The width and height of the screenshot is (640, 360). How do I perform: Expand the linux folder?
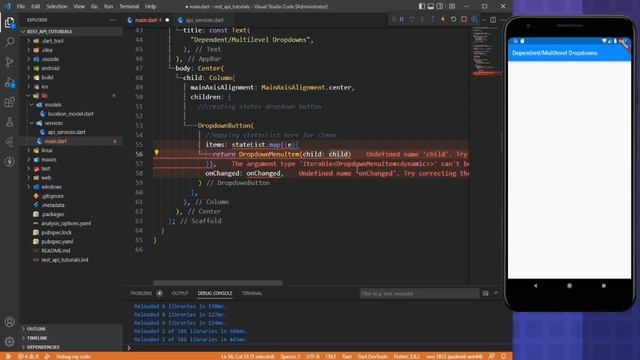47,150
